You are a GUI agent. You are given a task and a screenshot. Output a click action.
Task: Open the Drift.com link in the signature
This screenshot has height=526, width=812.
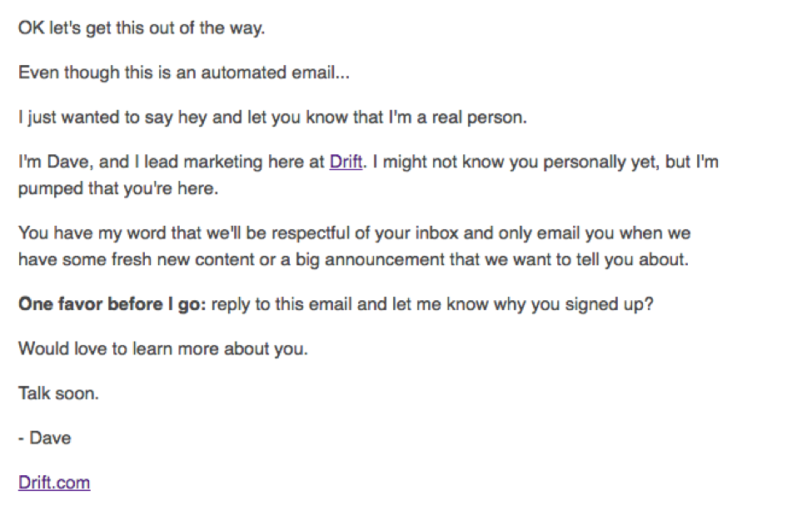(x=54, y=482)
